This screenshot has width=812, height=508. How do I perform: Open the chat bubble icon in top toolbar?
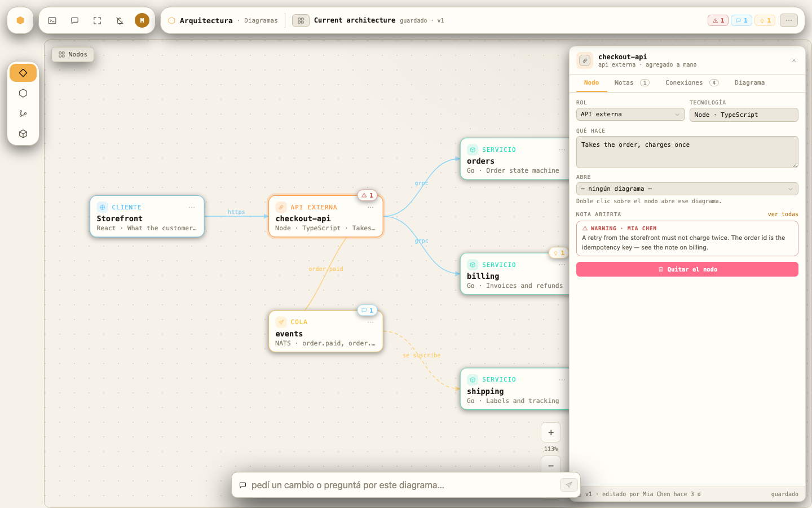tap(74, 20)
